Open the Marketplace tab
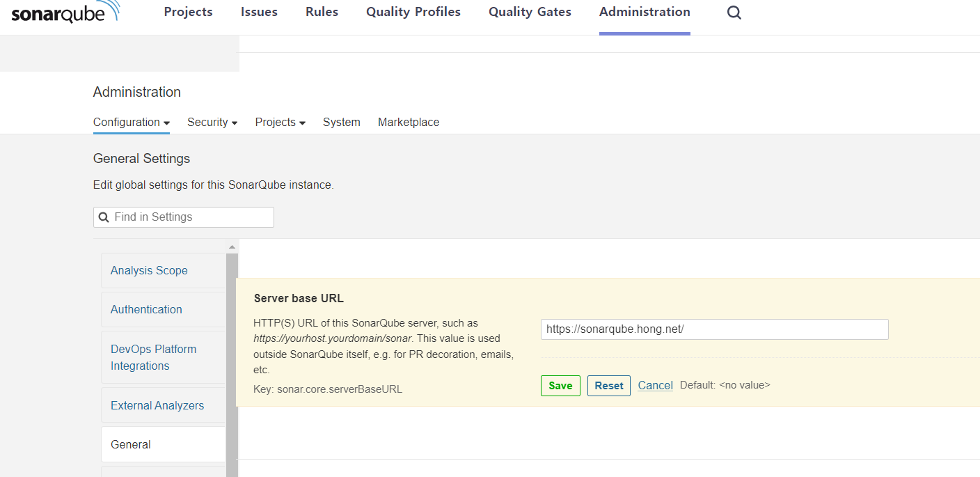The image size is (980, 477). coord(409,122)
